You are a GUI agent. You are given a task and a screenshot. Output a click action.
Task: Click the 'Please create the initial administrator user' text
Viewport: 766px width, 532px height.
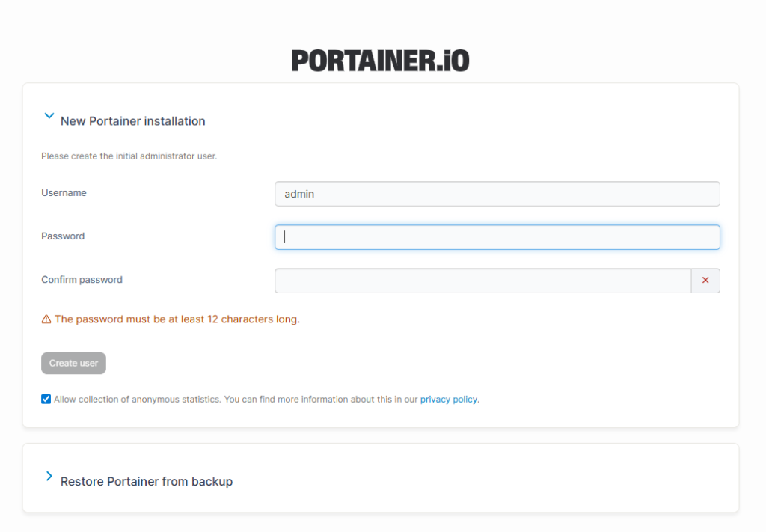coord(129,156)
